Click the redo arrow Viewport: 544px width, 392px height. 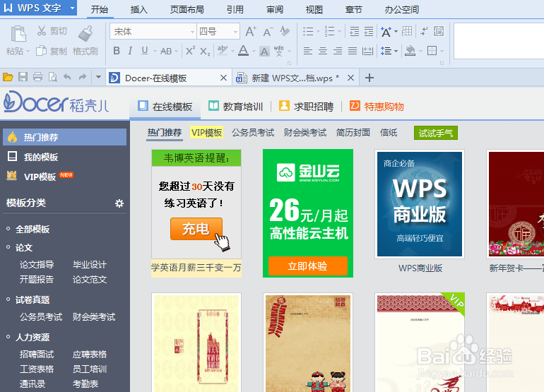[x=82, y=77]
